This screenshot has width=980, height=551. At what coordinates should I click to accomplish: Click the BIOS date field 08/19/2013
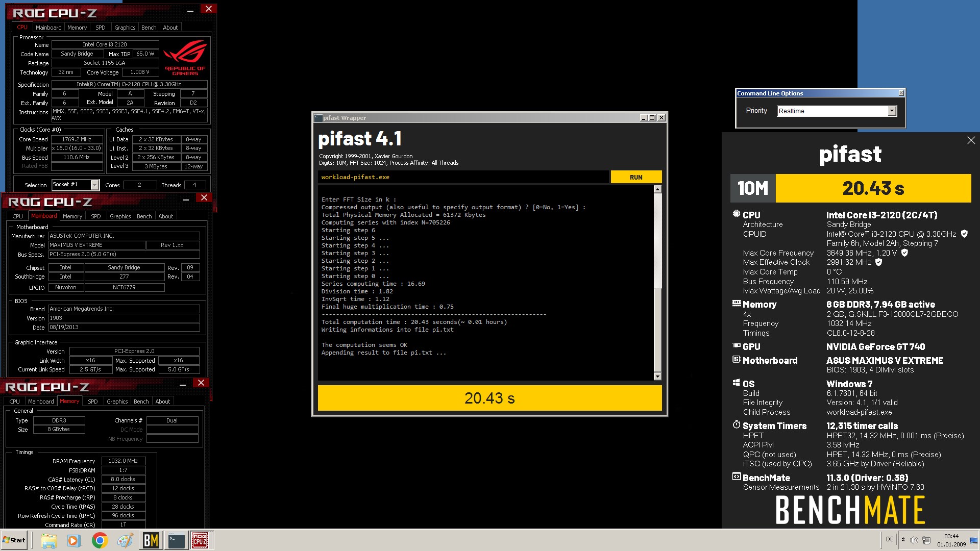click(x=124, y=328)
